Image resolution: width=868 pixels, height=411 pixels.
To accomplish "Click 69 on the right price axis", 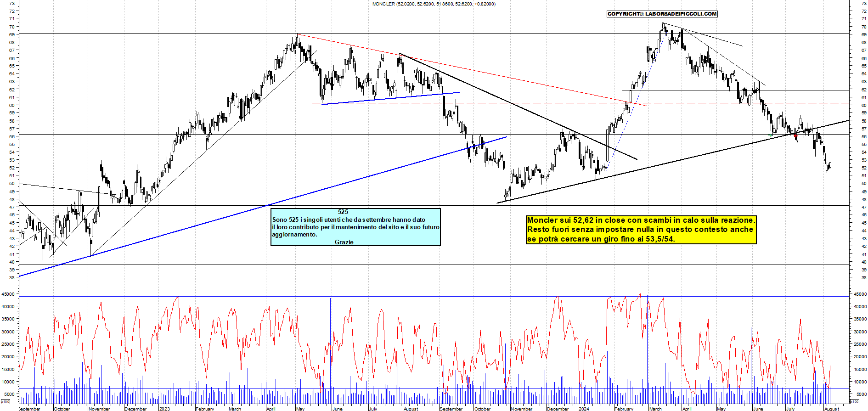I will pyautogui.click(x=864, y=34).
